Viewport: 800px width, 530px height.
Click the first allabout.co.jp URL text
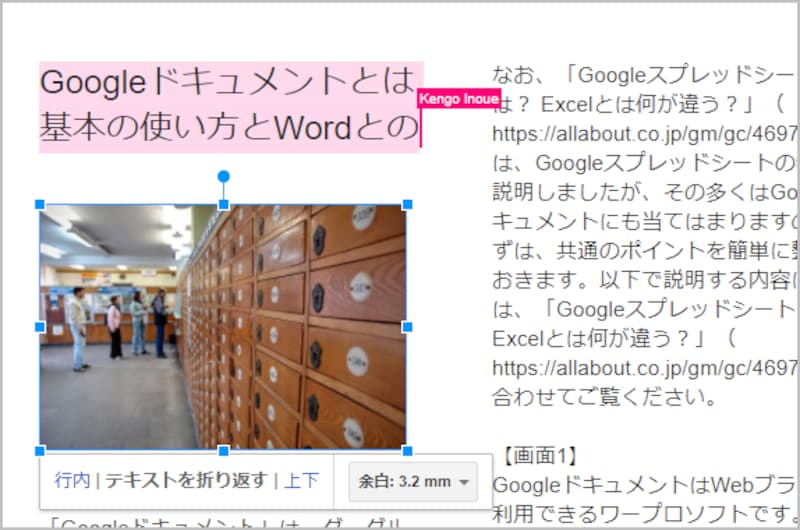pos(645,134)
